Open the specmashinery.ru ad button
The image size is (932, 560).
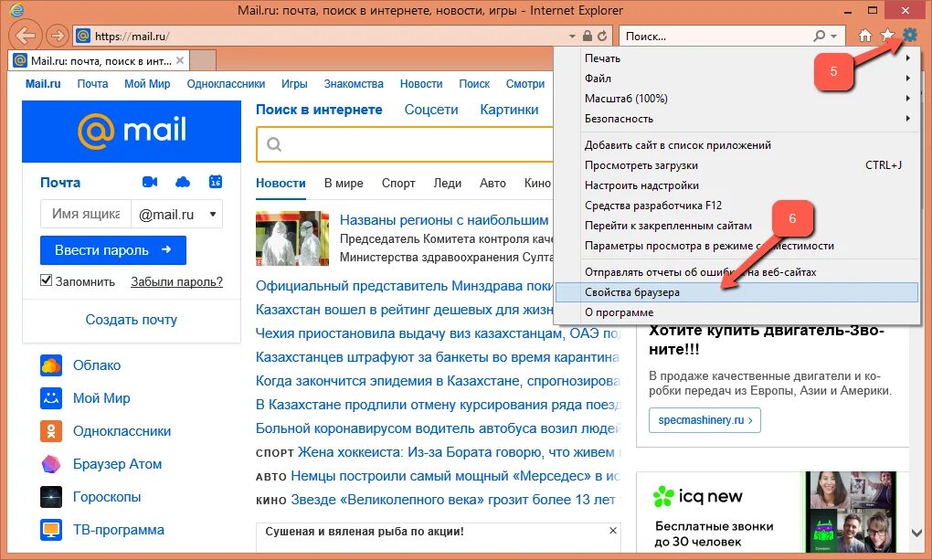click(705, 420)
